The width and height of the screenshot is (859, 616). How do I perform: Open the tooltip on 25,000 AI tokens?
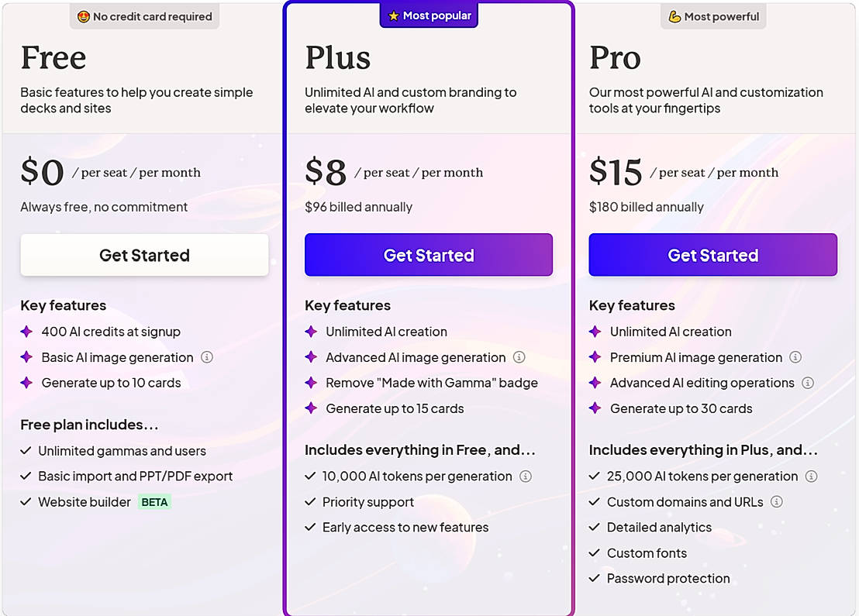coord(811,476)
